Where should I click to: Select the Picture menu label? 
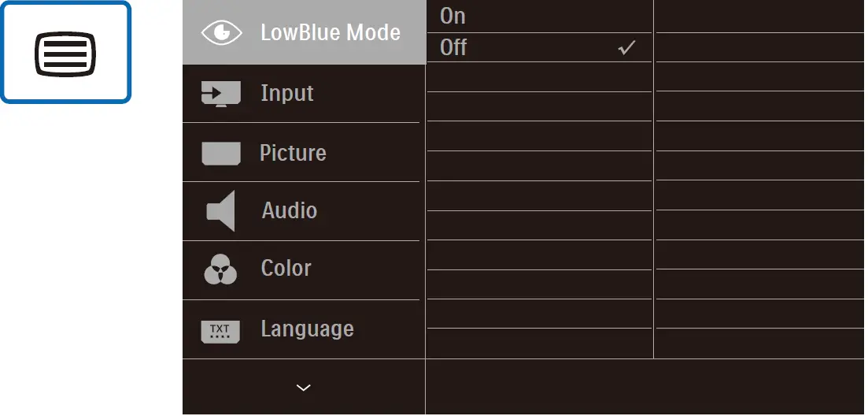[x=293, y=153]
